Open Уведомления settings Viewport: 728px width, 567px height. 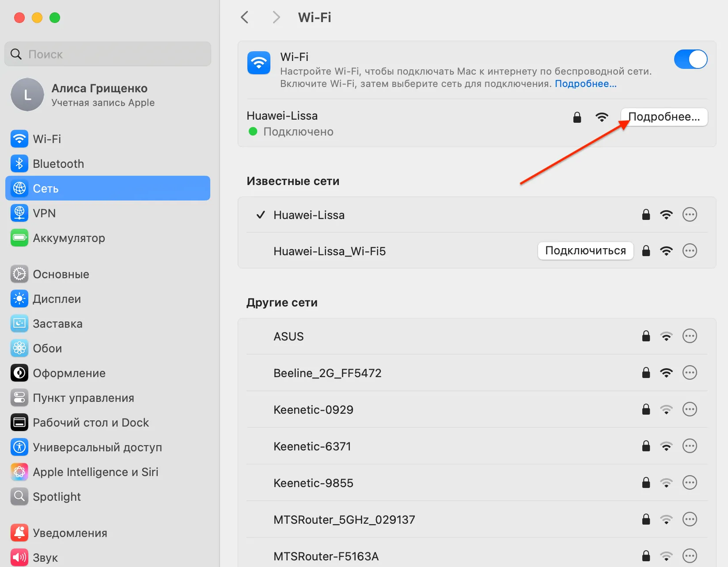108,533
